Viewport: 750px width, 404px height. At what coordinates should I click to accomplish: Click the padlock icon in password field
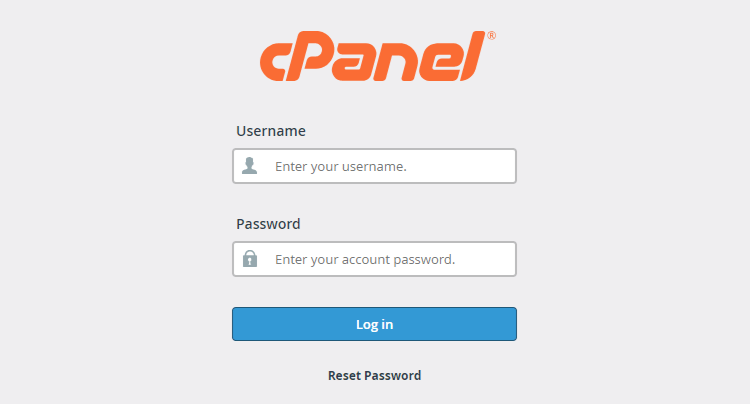click(x=250, y=259)
